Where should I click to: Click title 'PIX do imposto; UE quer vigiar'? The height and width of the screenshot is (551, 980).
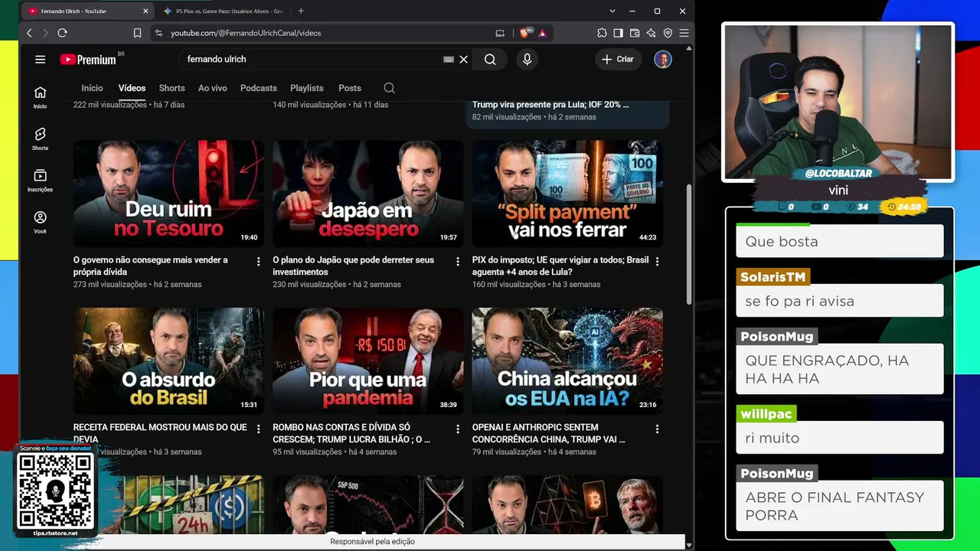click(x=560, y=266)
